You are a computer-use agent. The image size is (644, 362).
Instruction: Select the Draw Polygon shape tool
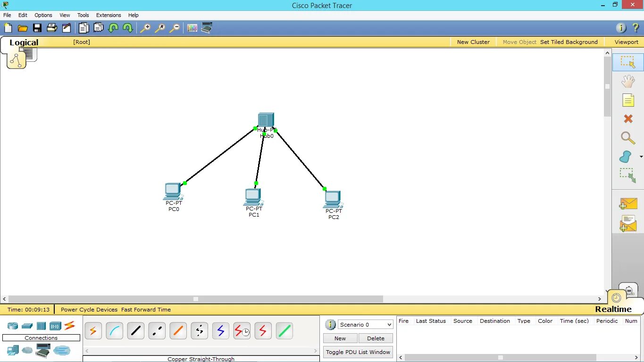click(x=626, y=157)
